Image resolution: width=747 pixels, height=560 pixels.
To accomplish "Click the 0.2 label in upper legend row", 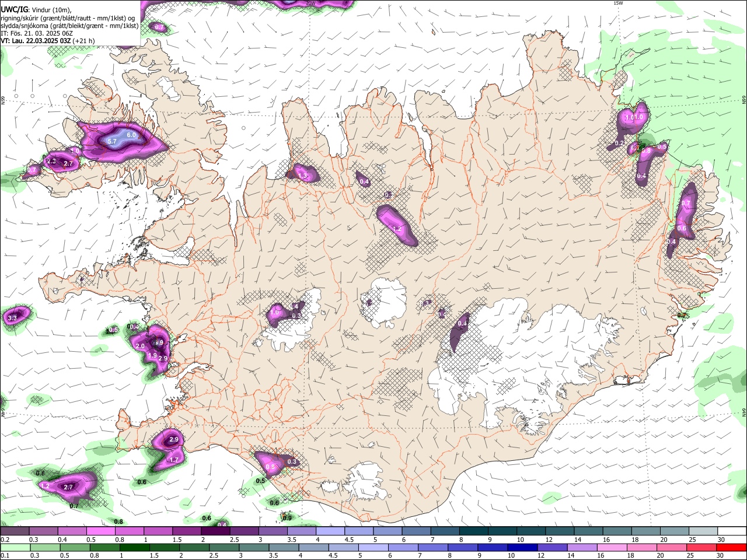I will click(x=5, y=540).
